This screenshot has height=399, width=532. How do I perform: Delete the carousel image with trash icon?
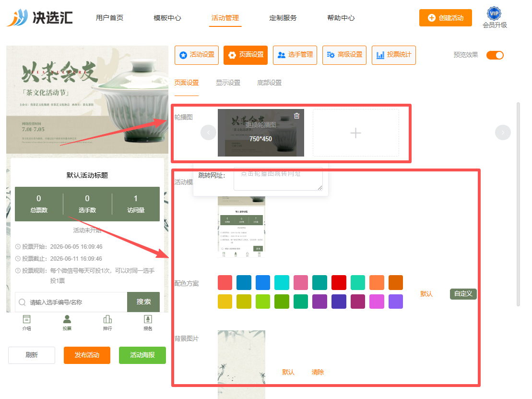click(296, 116)
